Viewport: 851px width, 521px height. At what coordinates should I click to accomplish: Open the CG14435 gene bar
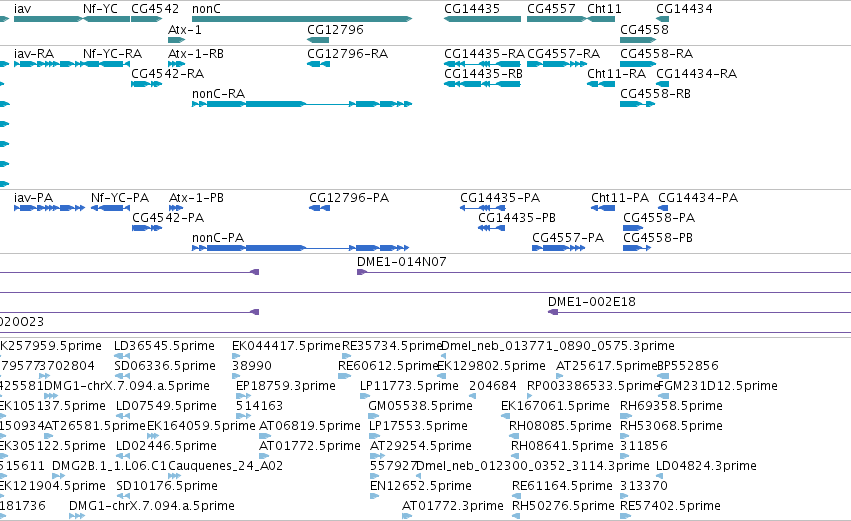482,19
